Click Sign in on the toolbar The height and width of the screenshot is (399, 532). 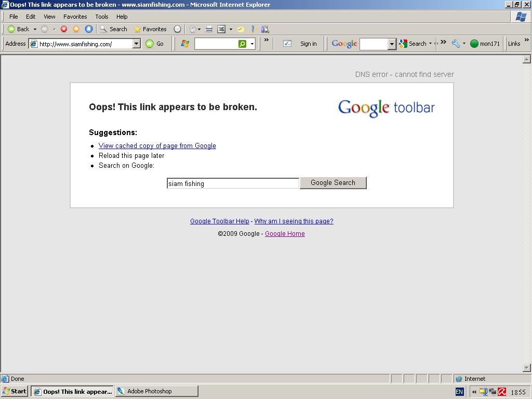coord(309,44)
